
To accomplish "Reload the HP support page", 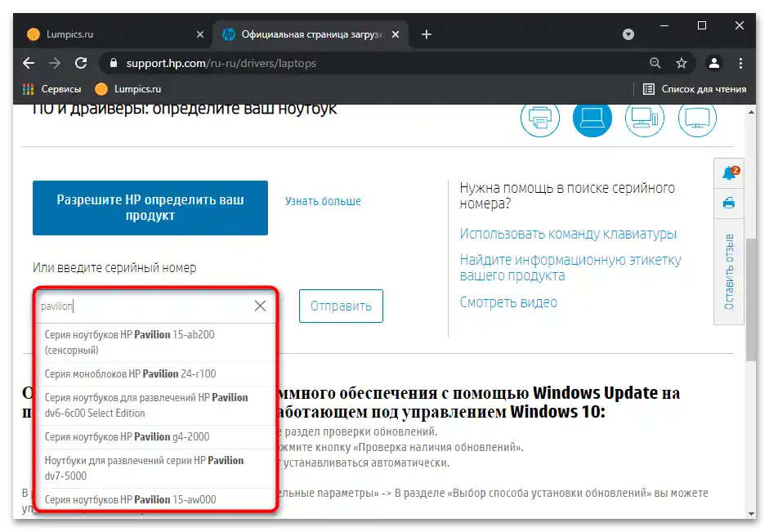I will [81, 63].
